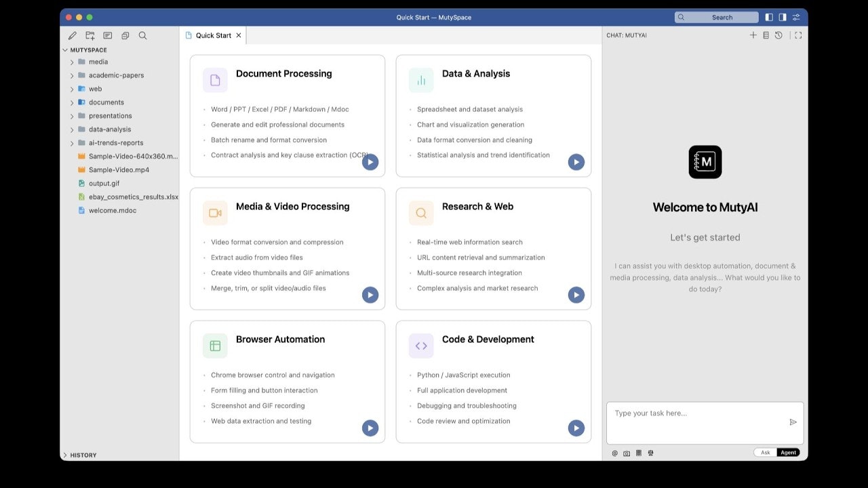Click 'Batch rename and format conversion' text
Image resolution: width=868 pixels, height=488 pixels.
point(269,140)
